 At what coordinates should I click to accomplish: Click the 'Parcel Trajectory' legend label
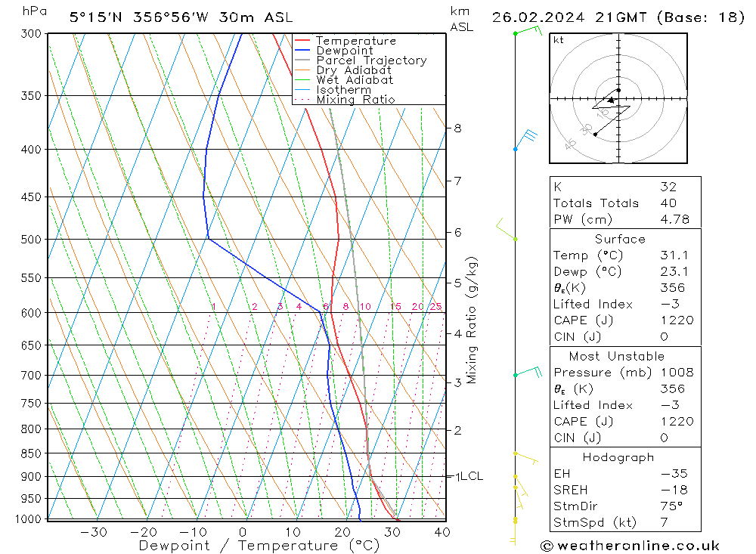[372, 60]
